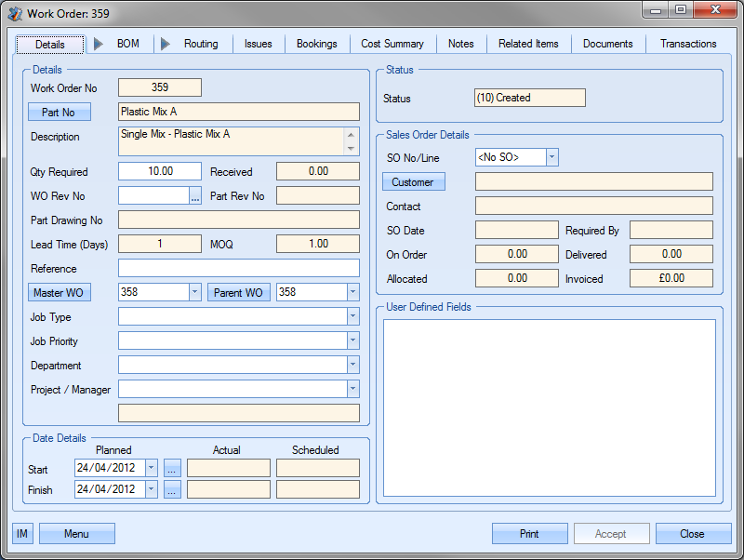The width and height of the screenshot is (744, 560).
Task: Open Planned Finish date picker ellipsis button
Action: tap(172, 490)
